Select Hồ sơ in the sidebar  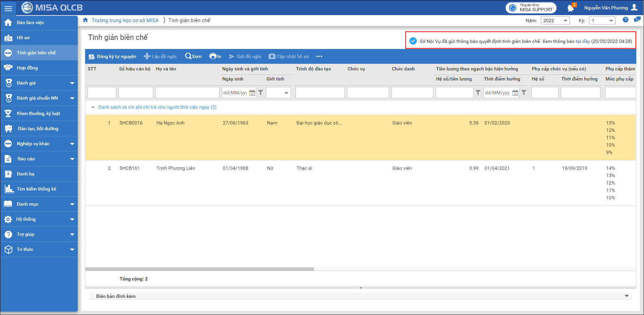tap(23, 38)
